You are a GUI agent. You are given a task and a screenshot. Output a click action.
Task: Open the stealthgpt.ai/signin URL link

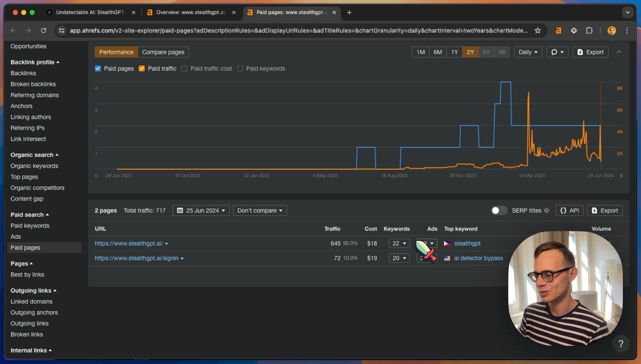pos(136,258)
